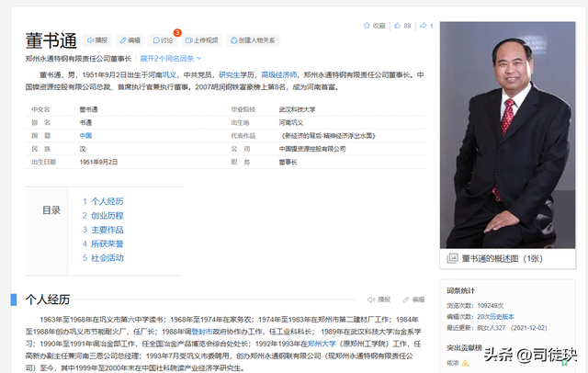Jump to 1 个人经历 in the contents
588x373 pixels.
click(x=103, y=201)
